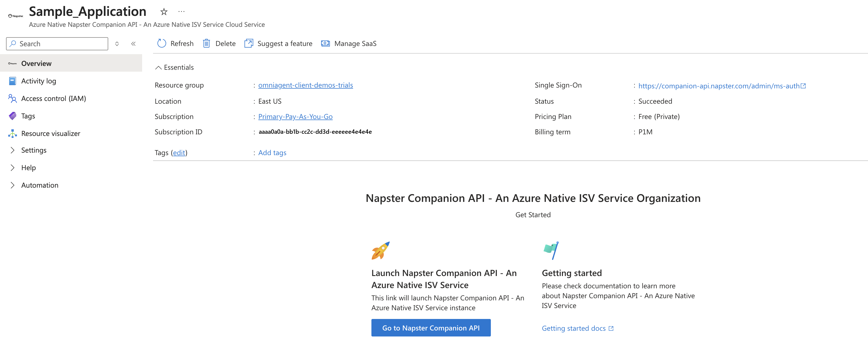Expand the Automation menu group
Image resolution: width=868 pixels, height=360 pixels.
13,185
